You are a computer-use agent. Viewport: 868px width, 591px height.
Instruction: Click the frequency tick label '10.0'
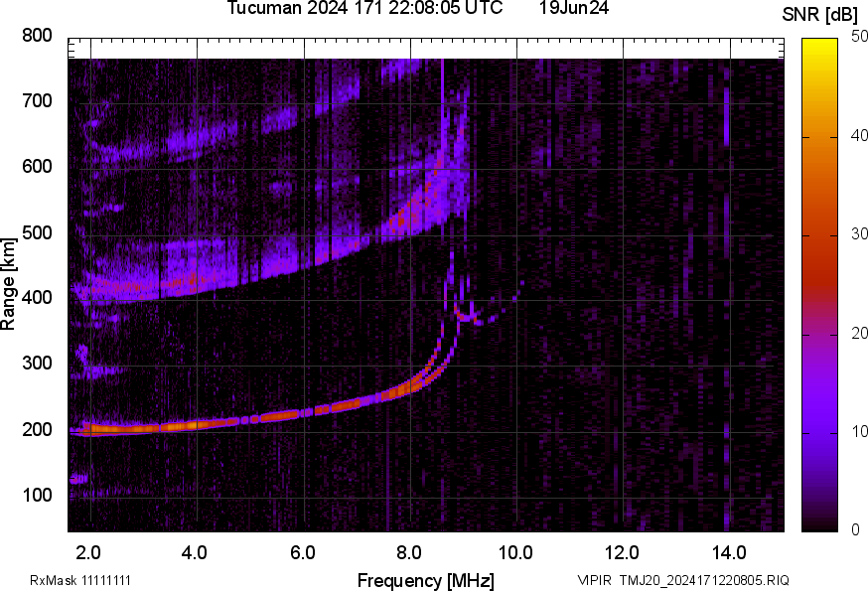pos(515,553)
